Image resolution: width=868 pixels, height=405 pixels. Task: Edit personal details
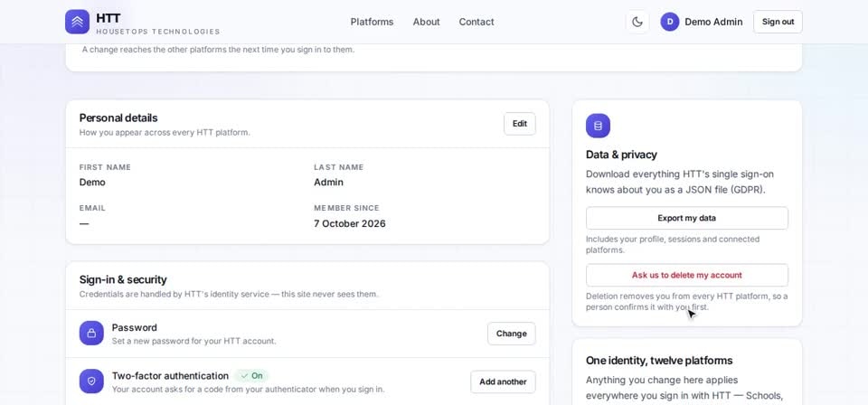coord(520,123)
